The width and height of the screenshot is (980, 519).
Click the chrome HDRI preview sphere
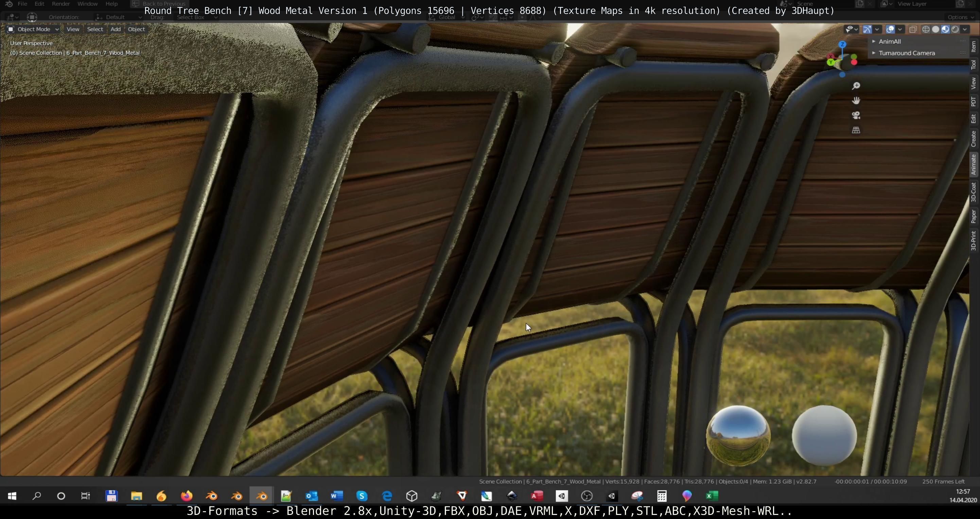[x=738, y=436]
